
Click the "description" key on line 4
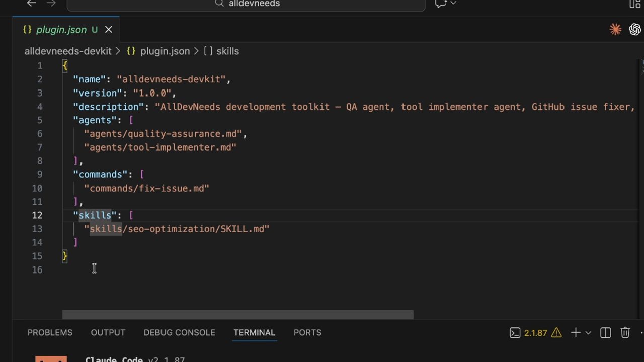click(109, 107)
